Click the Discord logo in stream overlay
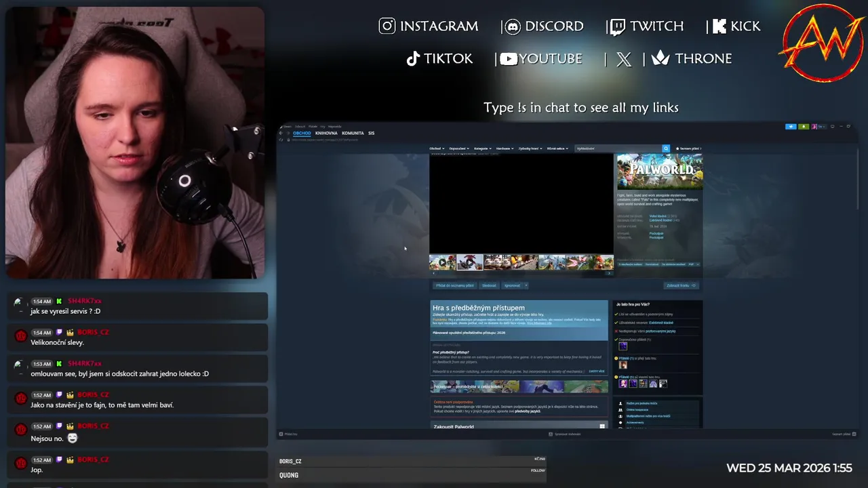The height and width of the screenshot is (488, 868). (x=512, y=26)
